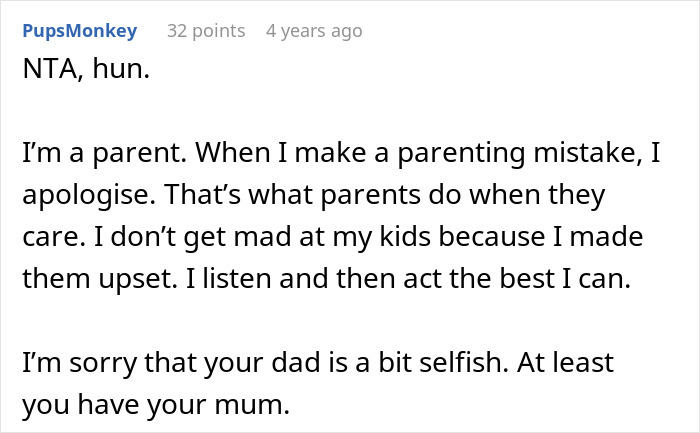Click the 32 points score label
The image size is (700, 433).
(205, 31)
